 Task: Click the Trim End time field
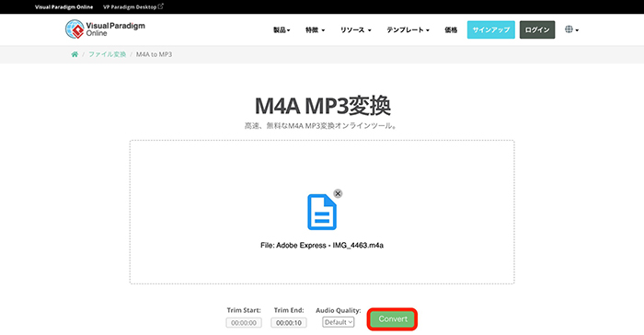289,323
